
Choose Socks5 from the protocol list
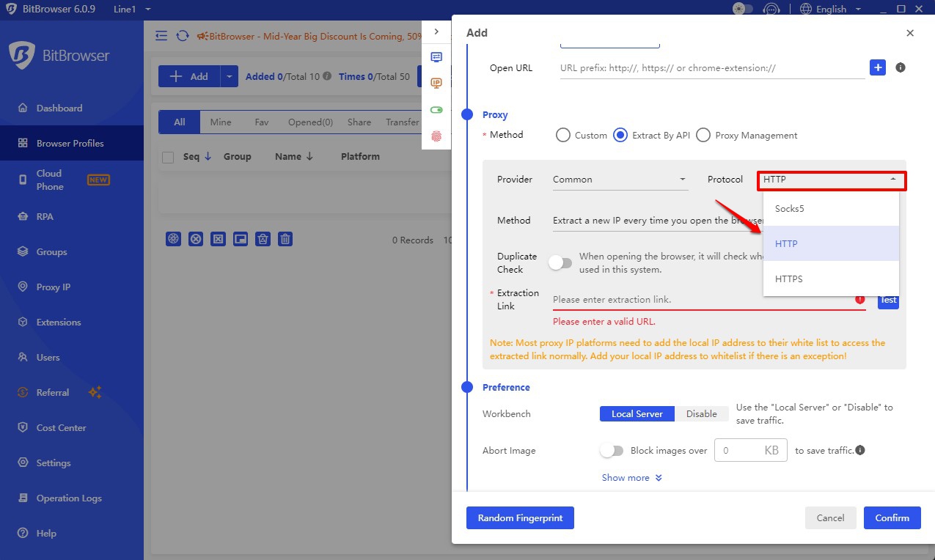point(831,208)
